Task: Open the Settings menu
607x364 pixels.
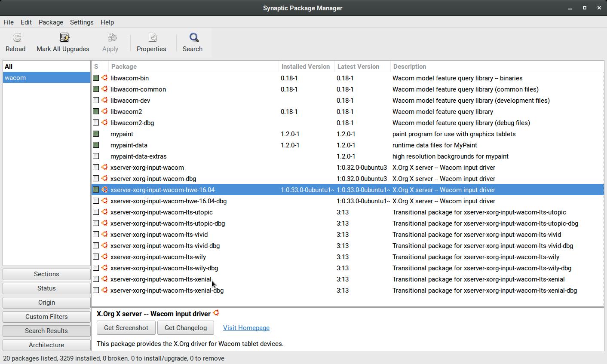Action: coord(82,22)
